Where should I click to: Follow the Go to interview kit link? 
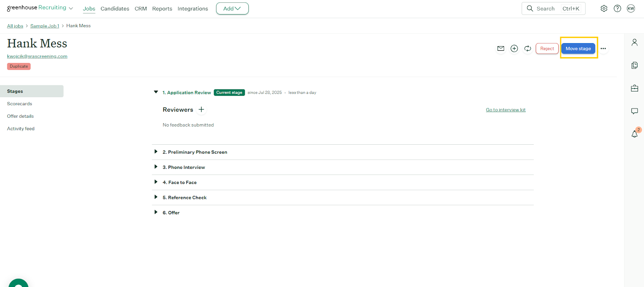coord(506,110)
